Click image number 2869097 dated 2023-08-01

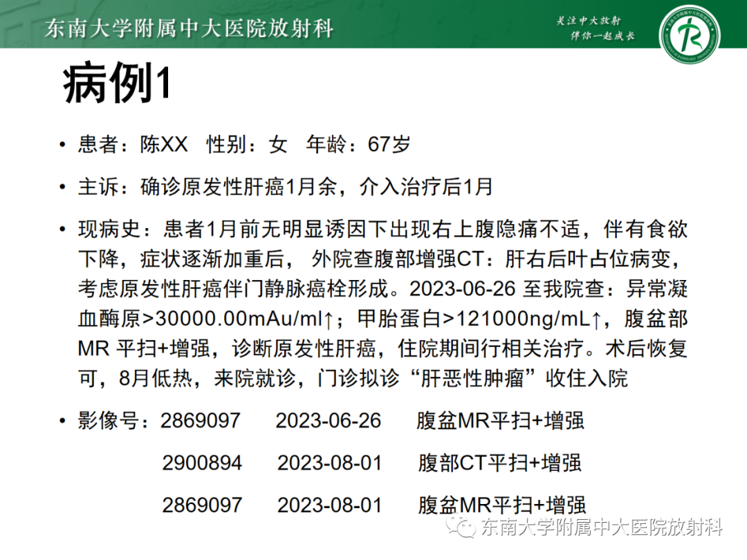point(202,505)
